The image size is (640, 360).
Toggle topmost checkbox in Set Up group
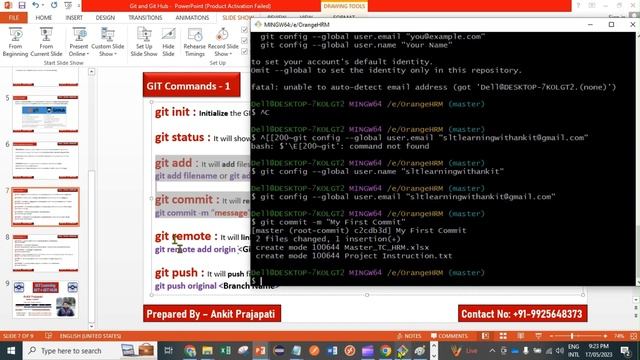(244, 30)
